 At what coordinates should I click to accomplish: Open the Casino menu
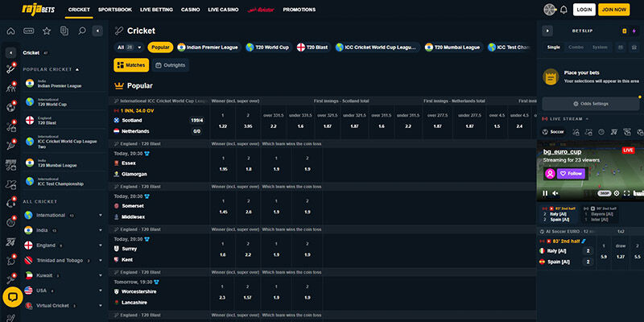pos(191,10)
